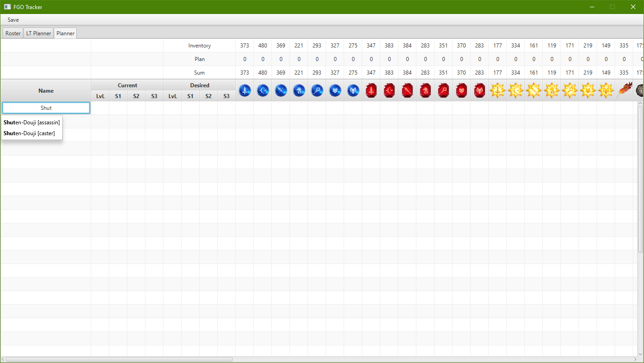Click the S1 header under Desired
Screen dimensions: 644x363
click(x=191, y=96)
